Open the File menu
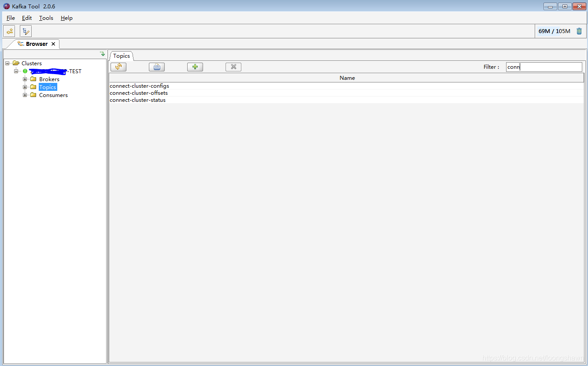 click(x=11, y=18)
